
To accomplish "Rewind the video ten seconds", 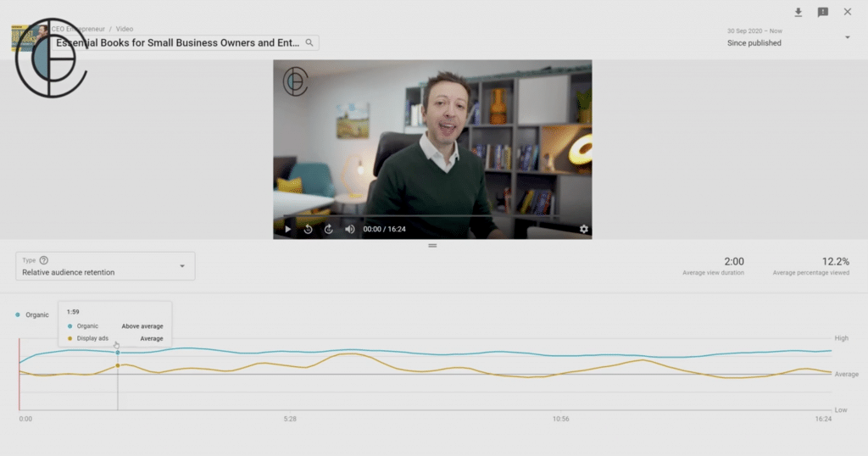I will [309, 229].
